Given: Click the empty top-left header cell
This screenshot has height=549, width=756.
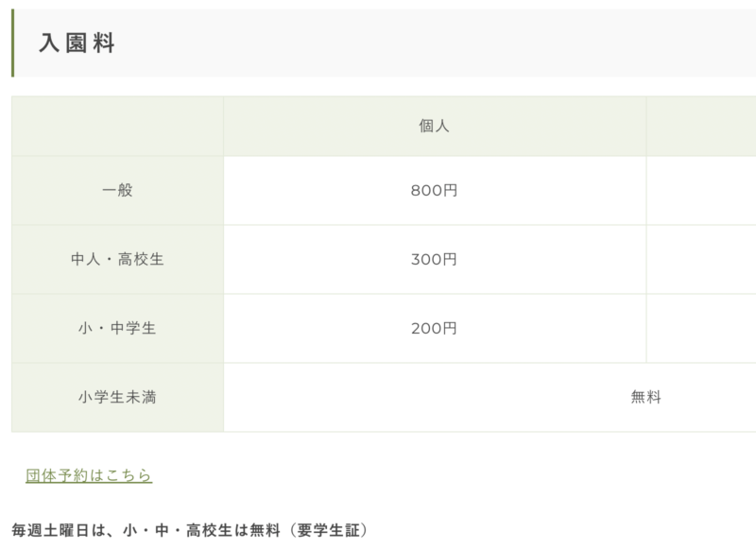Looking at the screenshot, I should pyautogui.click(x=117, y=126).
